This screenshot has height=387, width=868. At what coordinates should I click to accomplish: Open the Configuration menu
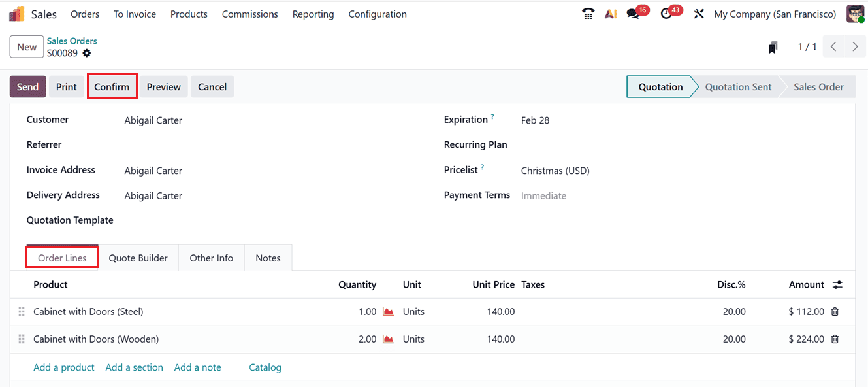pyautogui.click(x=378, y=14)
